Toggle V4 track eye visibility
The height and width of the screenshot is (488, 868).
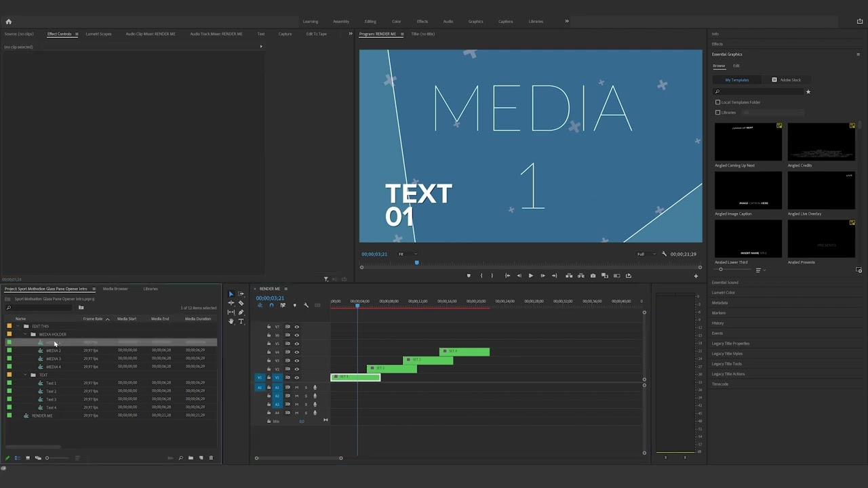[296, 352]
